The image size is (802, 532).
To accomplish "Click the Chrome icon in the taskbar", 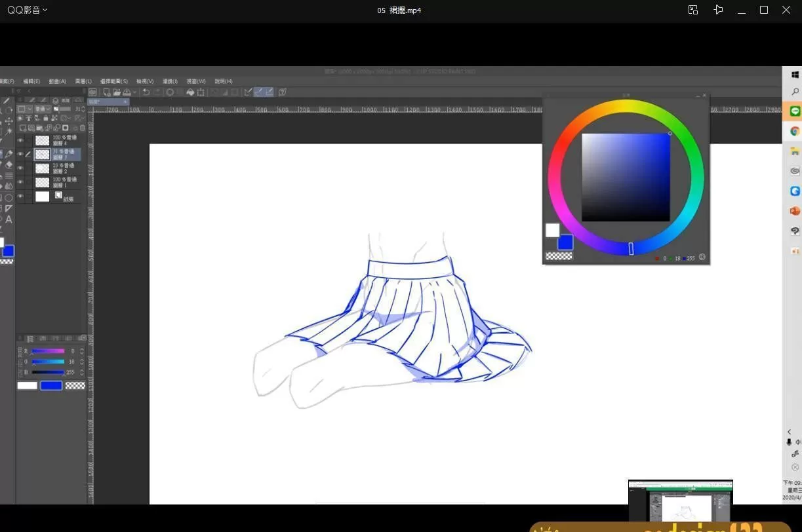I will point(795,131).
